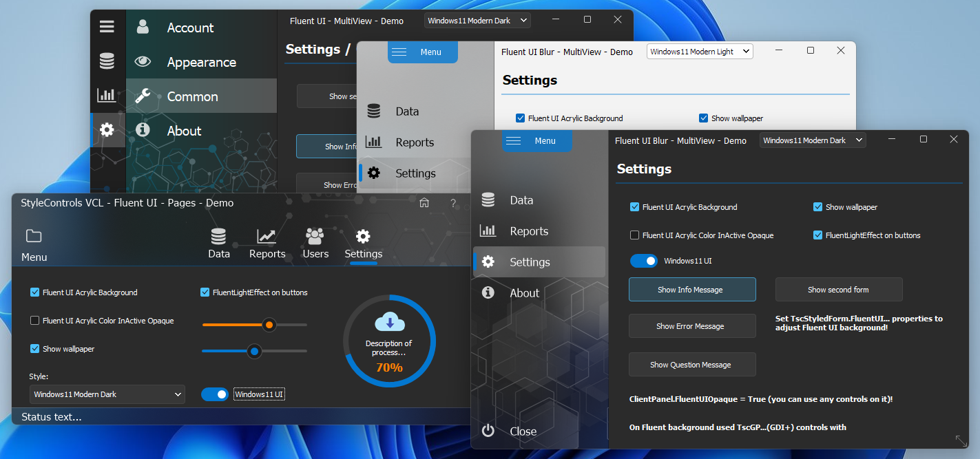Click home icon in Pages Demo title bar
The image size is (980, 459).
click(424, 202)
